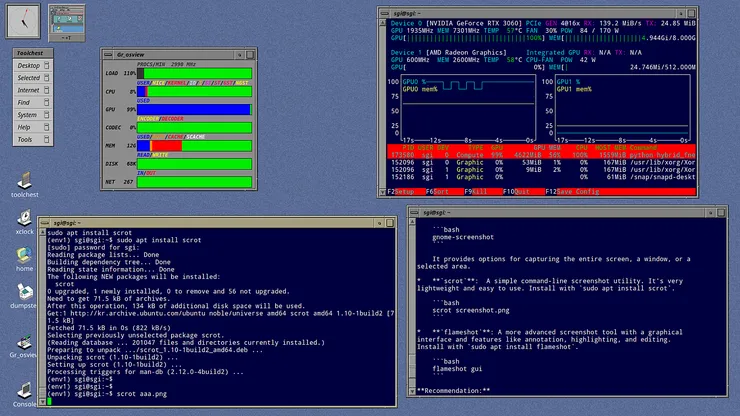Click the green cursor in scrot terminal
The width and height of the screenshot is (740, 416).
[x=49, y=401]
